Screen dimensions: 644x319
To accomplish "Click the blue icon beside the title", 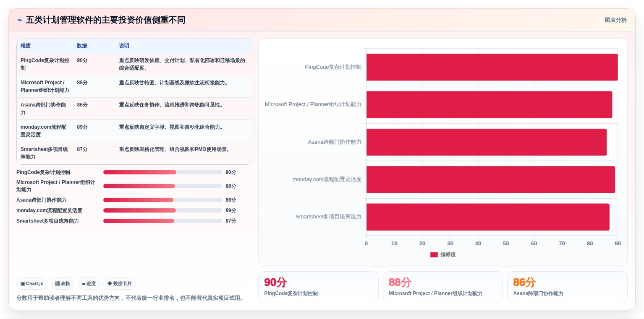I will point(20,20).
